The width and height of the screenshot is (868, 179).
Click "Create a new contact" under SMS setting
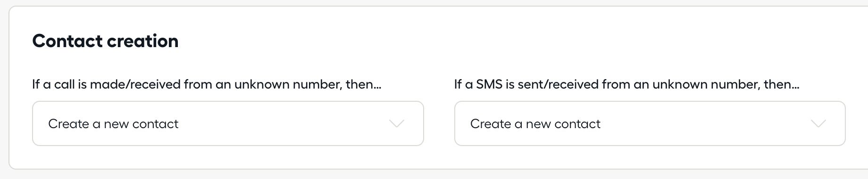(x=535, y=124)
